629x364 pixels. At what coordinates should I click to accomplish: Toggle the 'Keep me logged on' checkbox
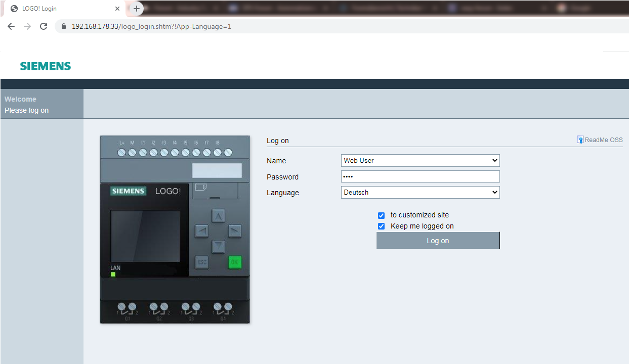(382, 226)
